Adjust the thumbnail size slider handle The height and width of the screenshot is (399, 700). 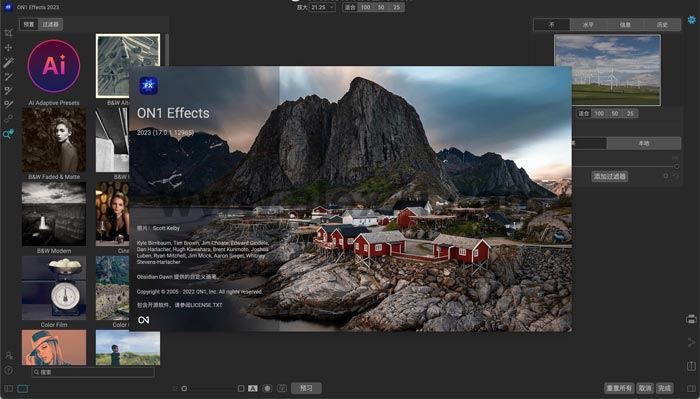pyautogui.click(x=184, y=389)
